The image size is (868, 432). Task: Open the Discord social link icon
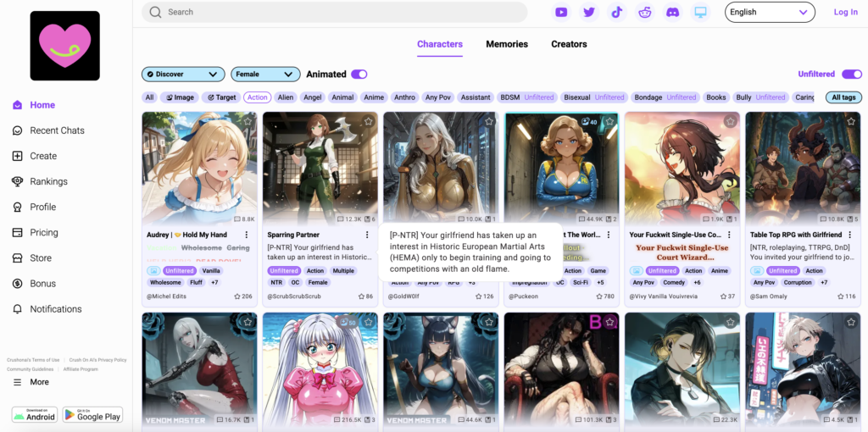pos(672,12)
